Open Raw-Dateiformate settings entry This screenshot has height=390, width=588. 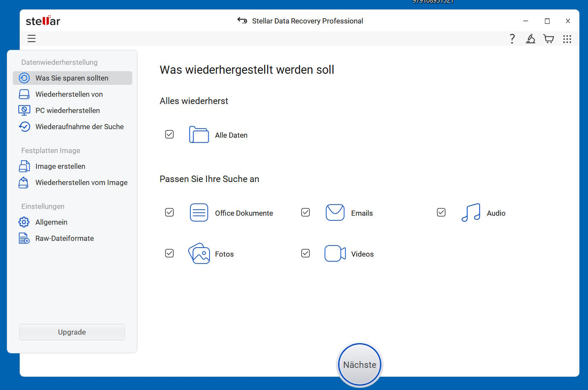point(64,238)
